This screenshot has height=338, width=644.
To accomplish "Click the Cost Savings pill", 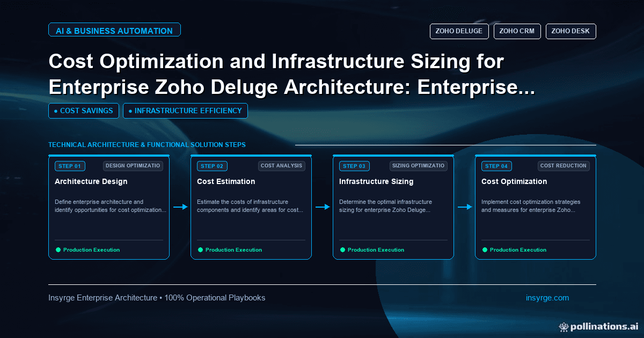I will pyautogui.click(x=84, y=111).
